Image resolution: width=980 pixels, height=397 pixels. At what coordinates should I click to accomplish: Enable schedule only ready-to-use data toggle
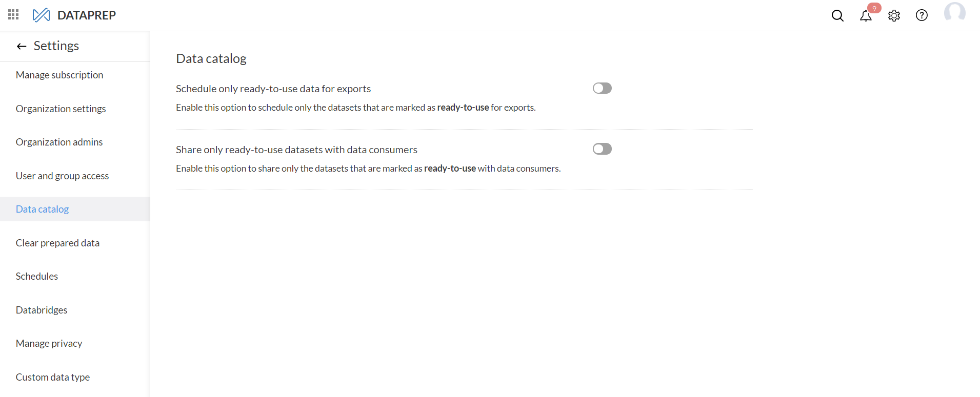[602, 88]
